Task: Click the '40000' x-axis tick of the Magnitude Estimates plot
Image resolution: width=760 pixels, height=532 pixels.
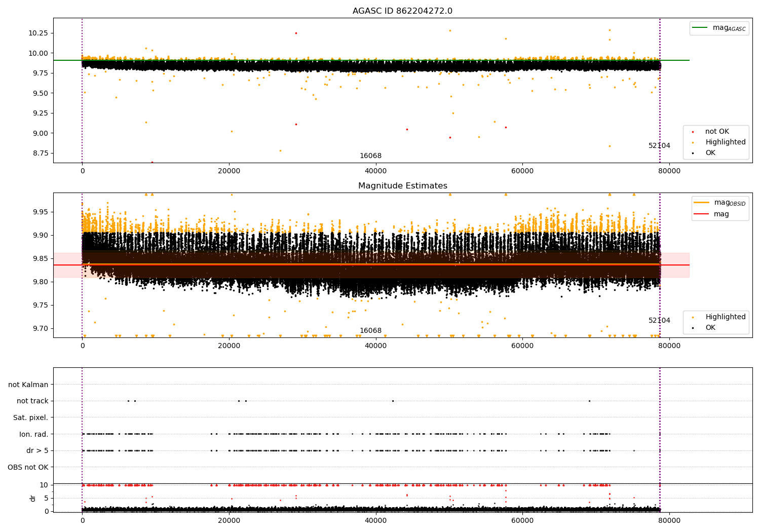Action: click(x=375, y=346)
